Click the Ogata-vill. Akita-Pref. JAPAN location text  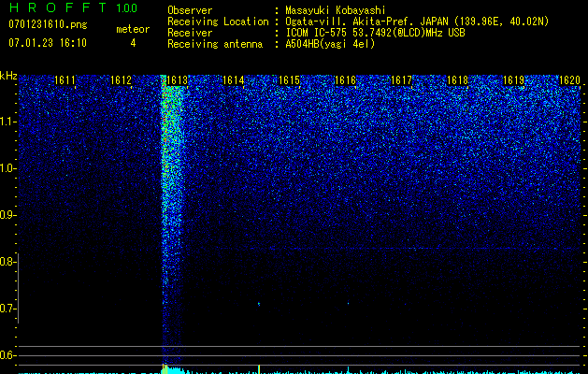417,22
